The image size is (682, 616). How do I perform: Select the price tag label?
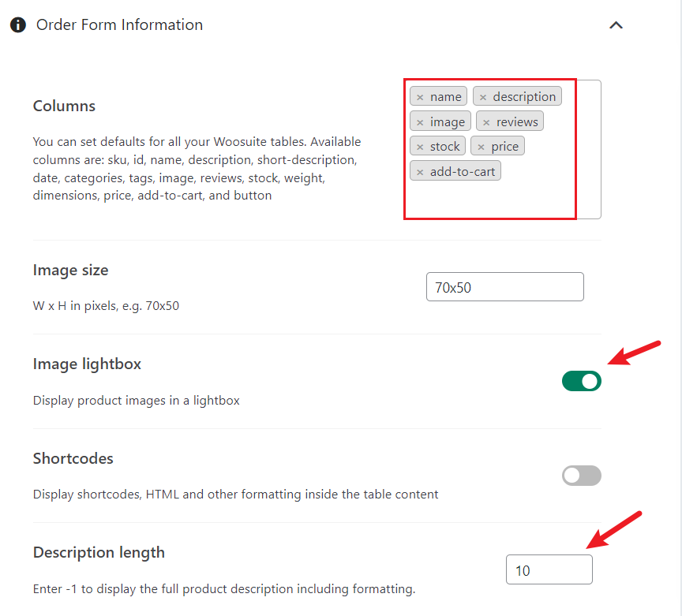pos(504,147)
